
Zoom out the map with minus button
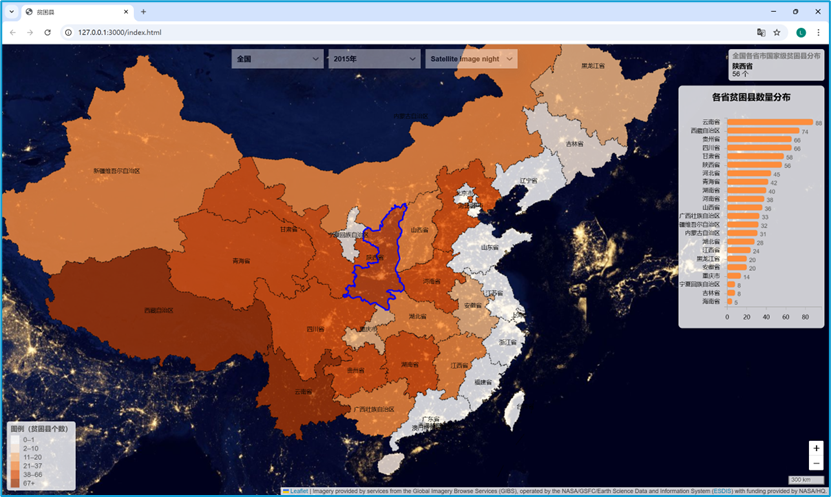[x=816, y=463]
